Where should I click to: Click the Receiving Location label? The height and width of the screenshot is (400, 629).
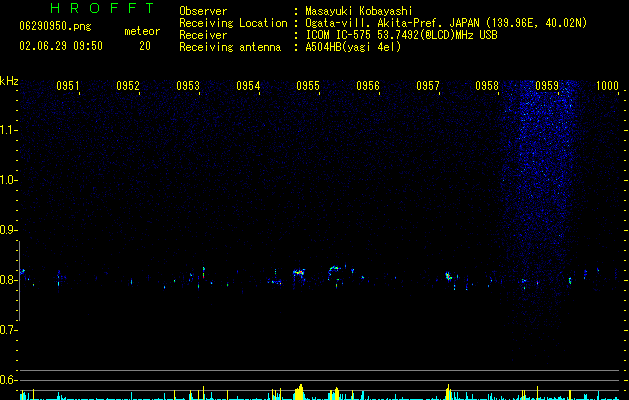tap(233, 23)
